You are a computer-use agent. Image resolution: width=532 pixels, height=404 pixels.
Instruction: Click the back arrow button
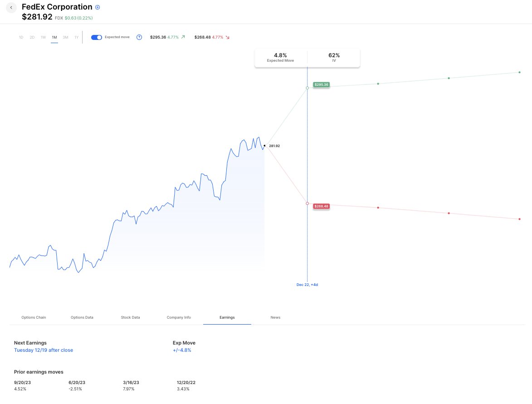pyautogui.click(x=11, y=8)
